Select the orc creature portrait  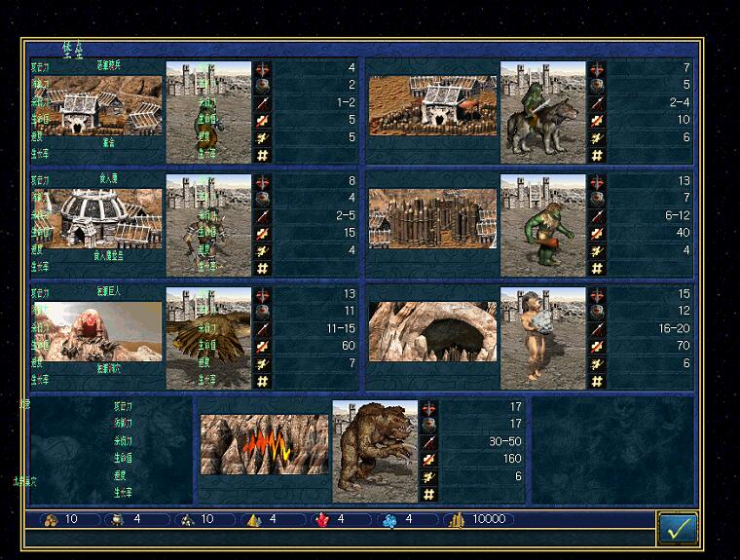tap(208, 225)
